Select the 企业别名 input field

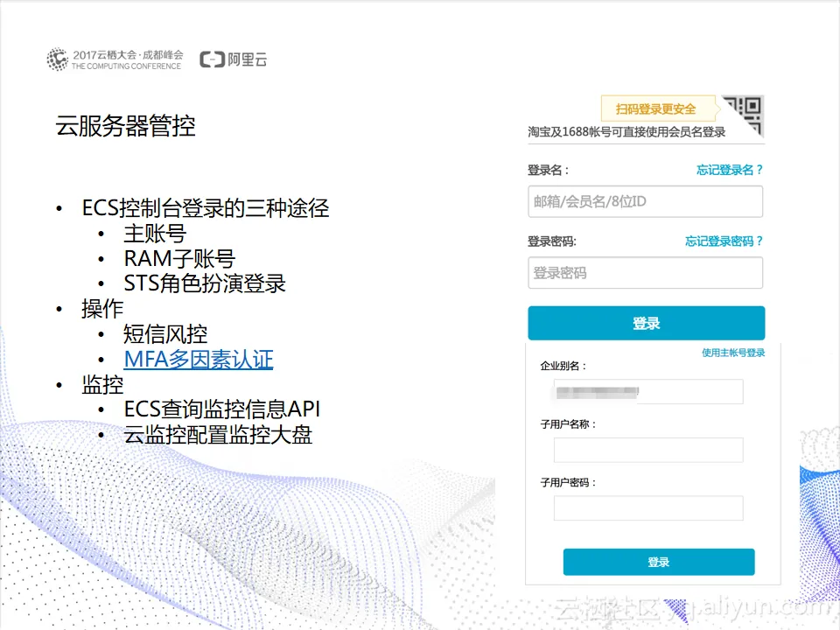[647, 392]
